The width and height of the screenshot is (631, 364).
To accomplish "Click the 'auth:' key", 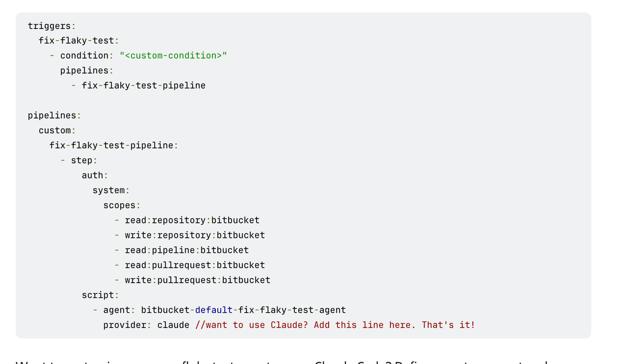I will click(x=95, y=175).
